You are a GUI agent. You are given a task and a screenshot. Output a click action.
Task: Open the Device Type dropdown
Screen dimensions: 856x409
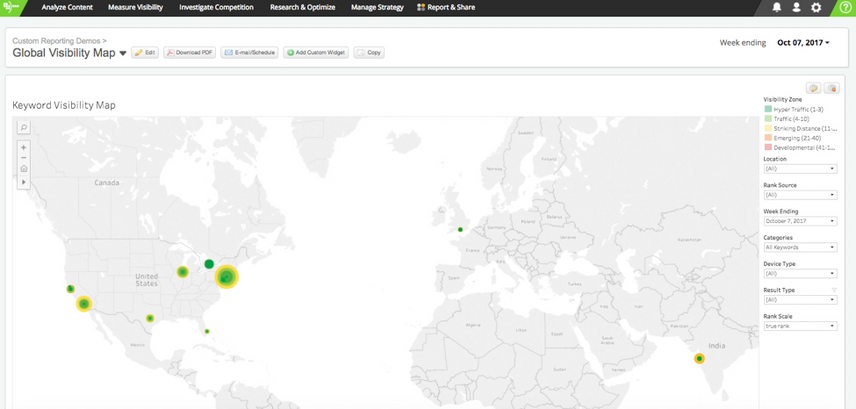tap(800, 274)
